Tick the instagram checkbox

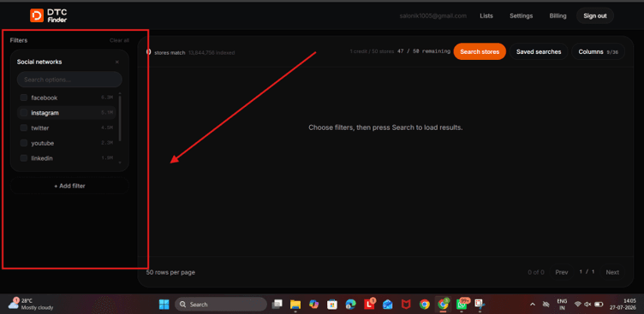point(24,112)
